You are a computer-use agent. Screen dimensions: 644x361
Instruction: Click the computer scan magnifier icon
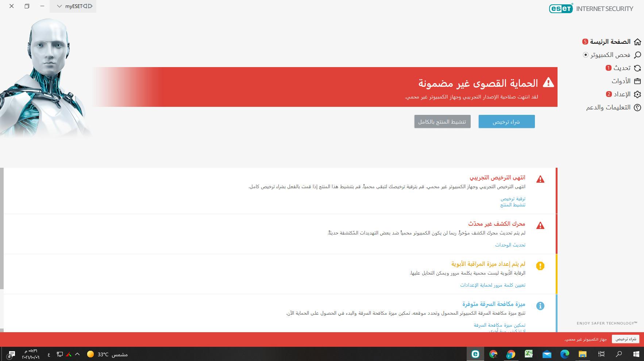point(637,55)
